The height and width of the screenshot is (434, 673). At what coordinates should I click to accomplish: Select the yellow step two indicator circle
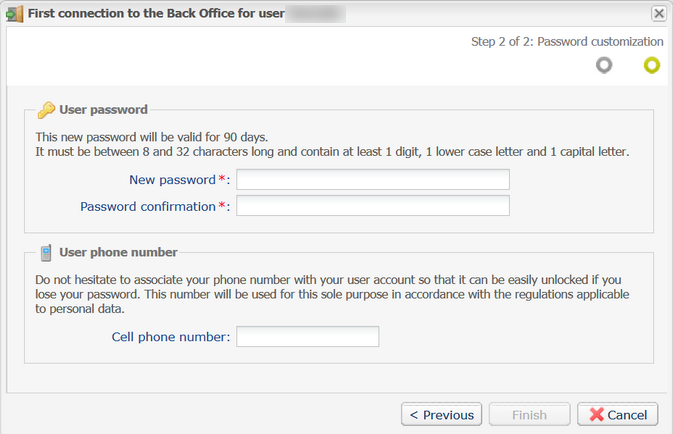tap(652, 65)
